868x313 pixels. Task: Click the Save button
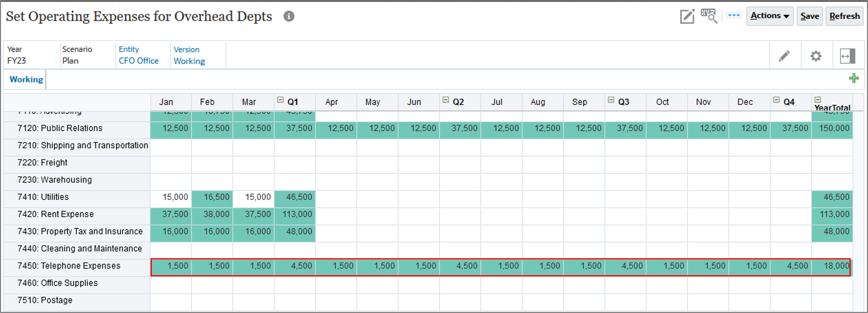(x=810, y=16)
